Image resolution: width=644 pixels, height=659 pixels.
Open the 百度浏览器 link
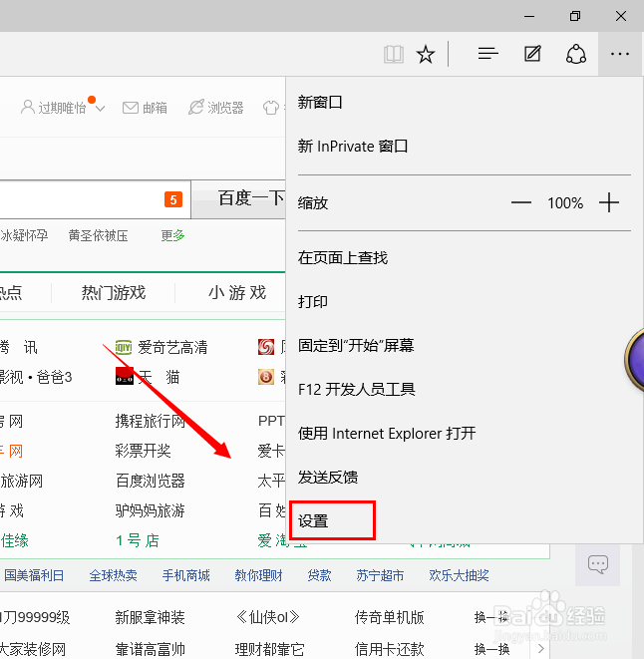(151, 481)
